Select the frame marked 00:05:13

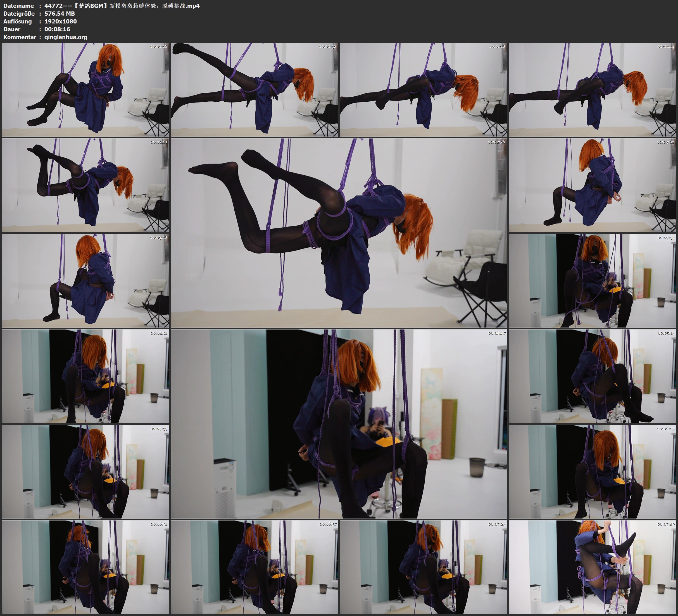592,376
